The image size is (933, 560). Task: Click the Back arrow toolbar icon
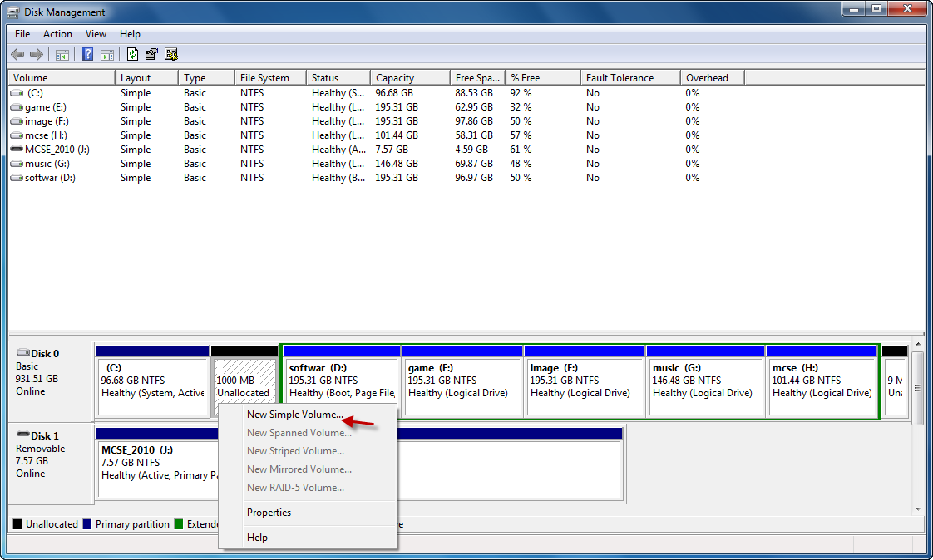[17, 55]
